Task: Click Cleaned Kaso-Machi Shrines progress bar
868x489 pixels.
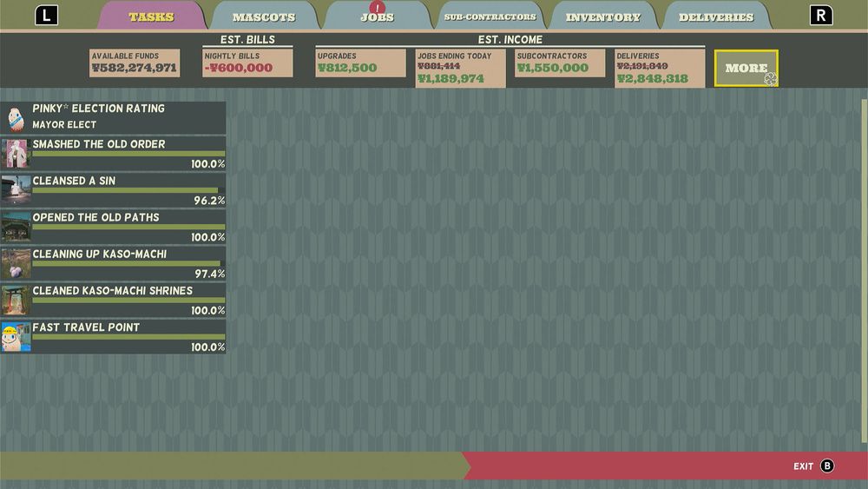Action: [x=128, y=300]
